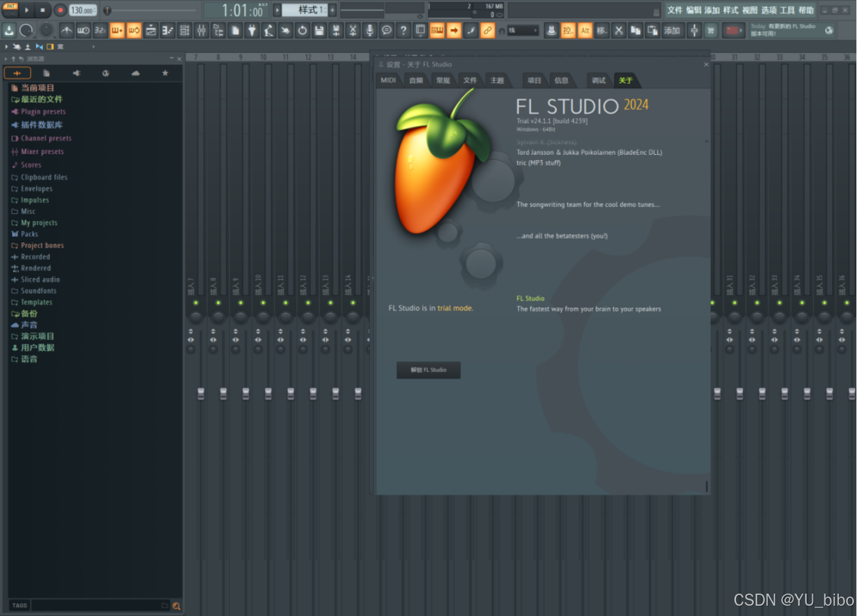
Task: Toggle blend recording (overdub) button
Action: click(x=117, y=30)
